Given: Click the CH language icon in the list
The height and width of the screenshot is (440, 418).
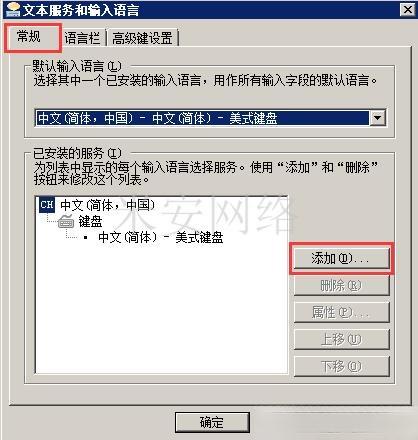Looking at the screenshot, I should [47, 204].
